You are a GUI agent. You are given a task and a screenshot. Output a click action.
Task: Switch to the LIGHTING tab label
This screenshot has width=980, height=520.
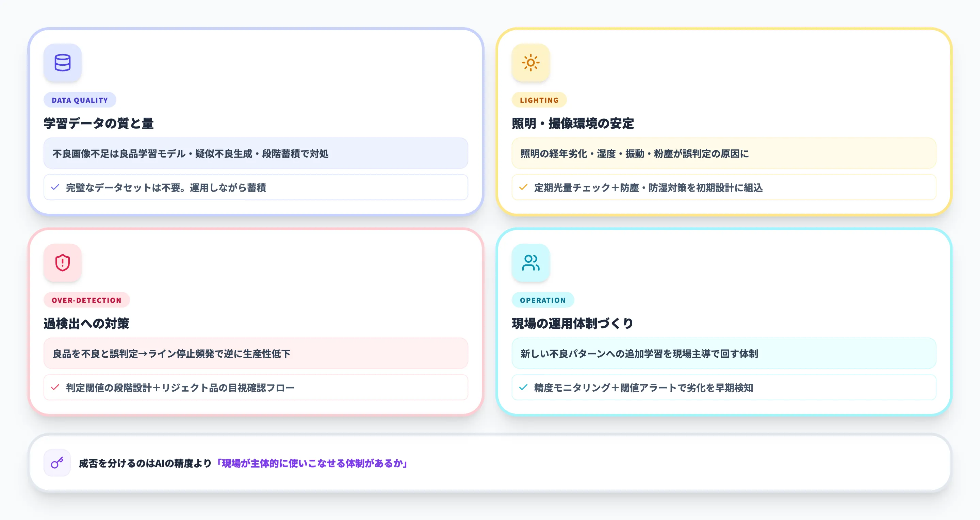(x=539, y=100)
